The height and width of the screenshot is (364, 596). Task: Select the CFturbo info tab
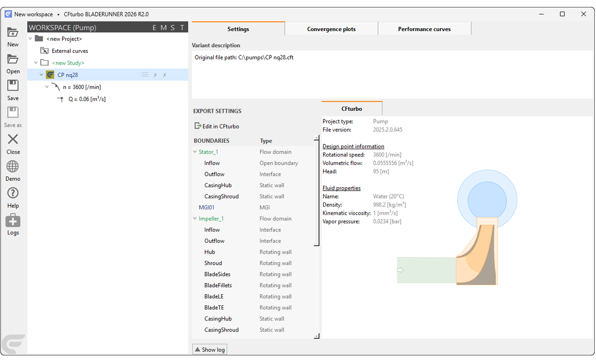(352, 109)
